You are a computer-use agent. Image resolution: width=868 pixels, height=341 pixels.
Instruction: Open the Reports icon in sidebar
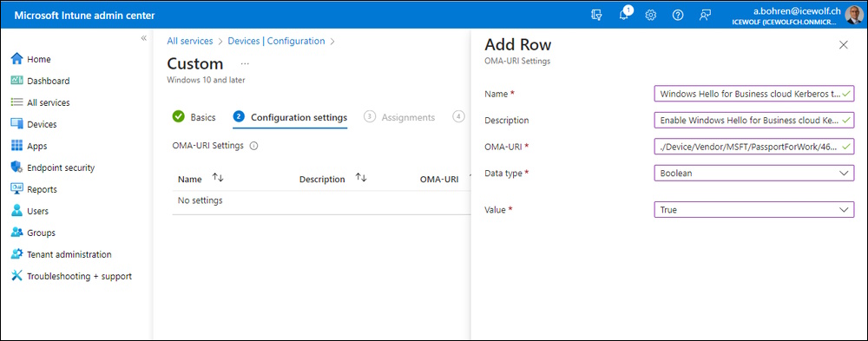point(16,189)
